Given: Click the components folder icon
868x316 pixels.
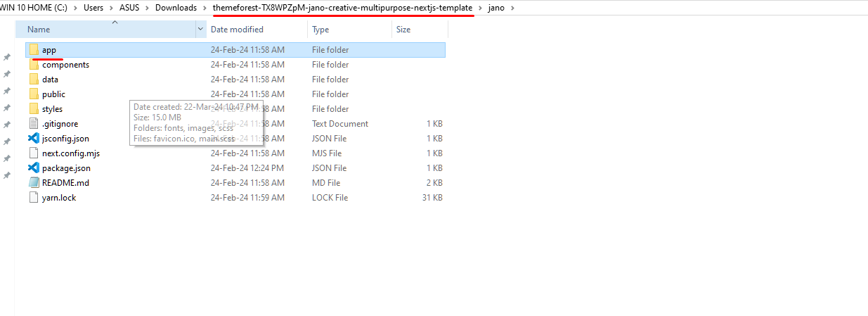Looking at the screenshot, I should pyautogui.click(x=34, y=65).
